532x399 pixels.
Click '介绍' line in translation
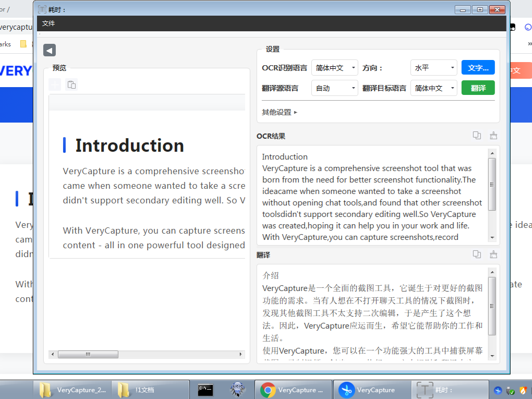pyautogui.click(x=270, y=275)
